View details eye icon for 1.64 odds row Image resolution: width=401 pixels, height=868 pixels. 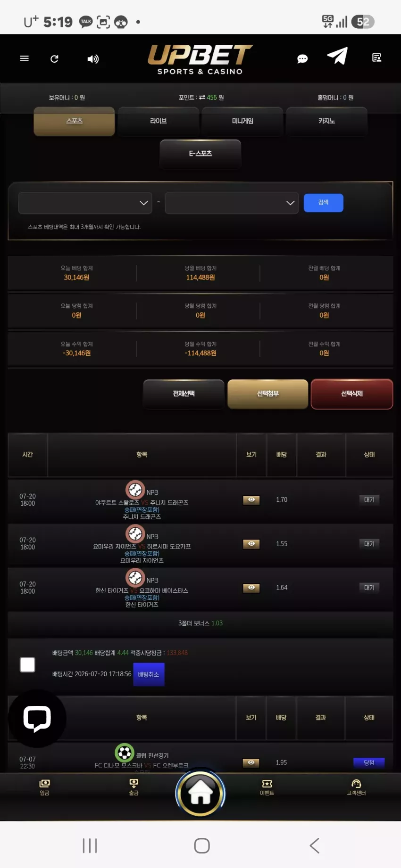click(251, 588)
